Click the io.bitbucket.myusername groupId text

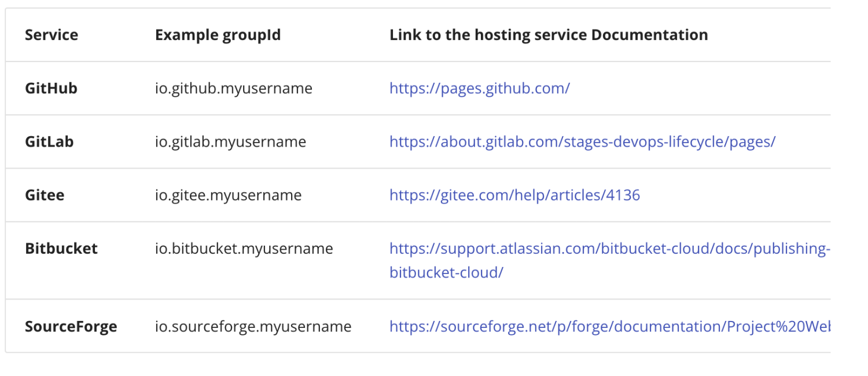pyautogui.click(x=244, y=249)
